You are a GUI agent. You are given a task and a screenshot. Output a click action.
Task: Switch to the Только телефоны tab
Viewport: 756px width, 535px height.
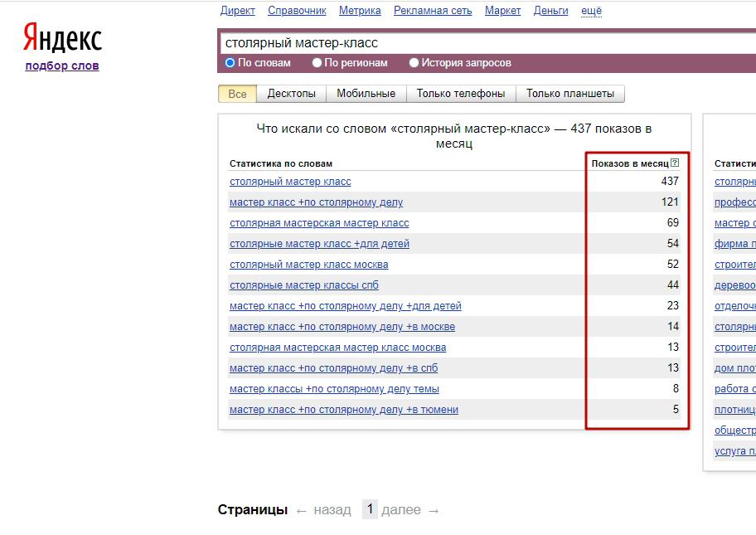pos(461,94)
